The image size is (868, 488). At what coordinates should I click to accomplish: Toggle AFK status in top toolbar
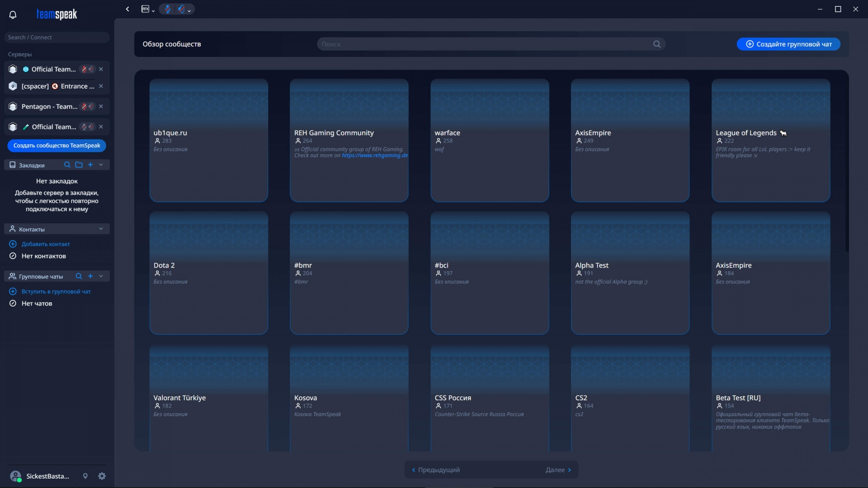tap(145, 9)
